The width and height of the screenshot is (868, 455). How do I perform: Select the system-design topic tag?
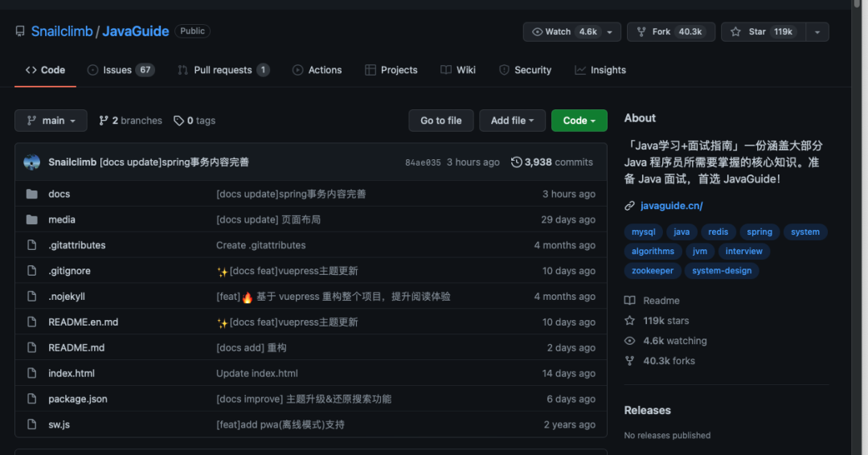722,271
